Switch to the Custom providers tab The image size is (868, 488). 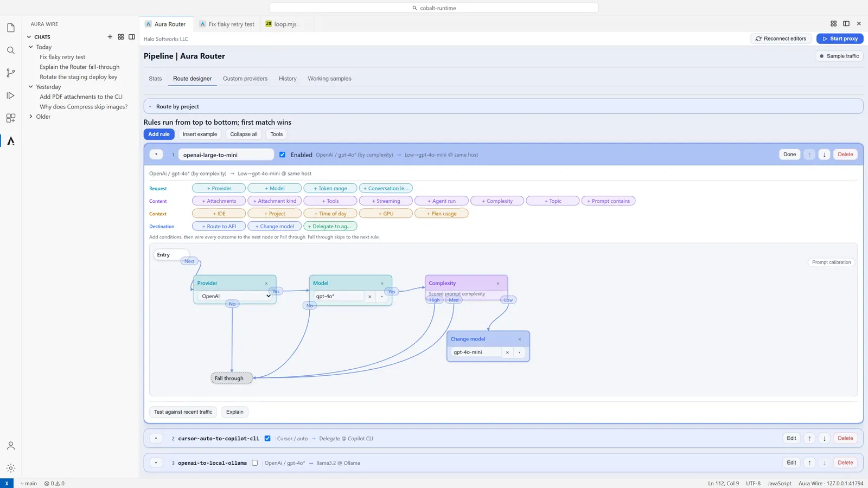pyautogui.click(x=245, y=79)
